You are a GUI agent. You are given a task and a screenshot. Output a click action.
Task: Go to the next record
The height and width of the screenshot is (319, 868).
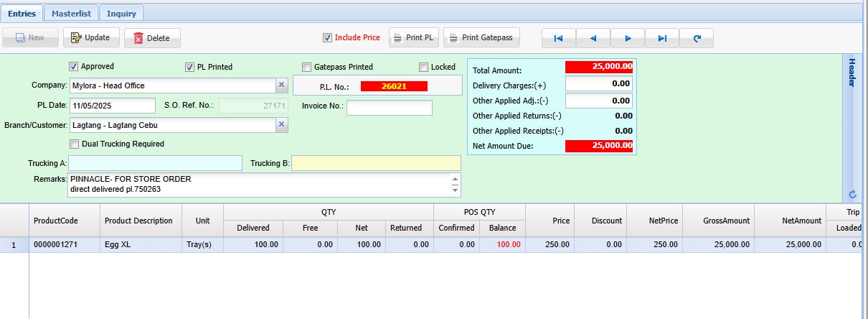(x=628, y=38)
